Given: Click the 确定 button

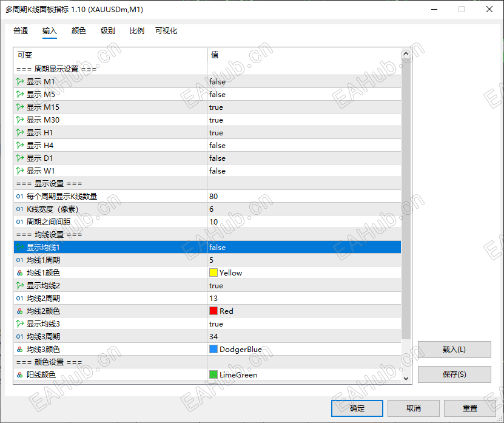Looking at the screenshot, I should (357, 408).
